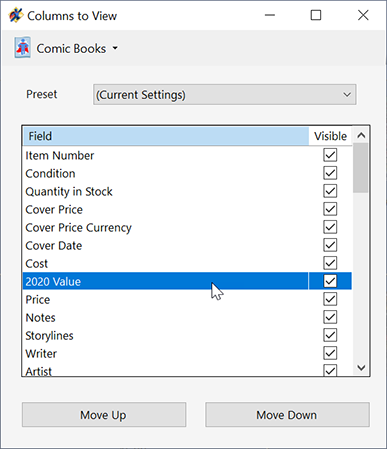The height and width of the screenshot is (449, 387).
Task: Select the Item Number row
Action: pos(187,155)
